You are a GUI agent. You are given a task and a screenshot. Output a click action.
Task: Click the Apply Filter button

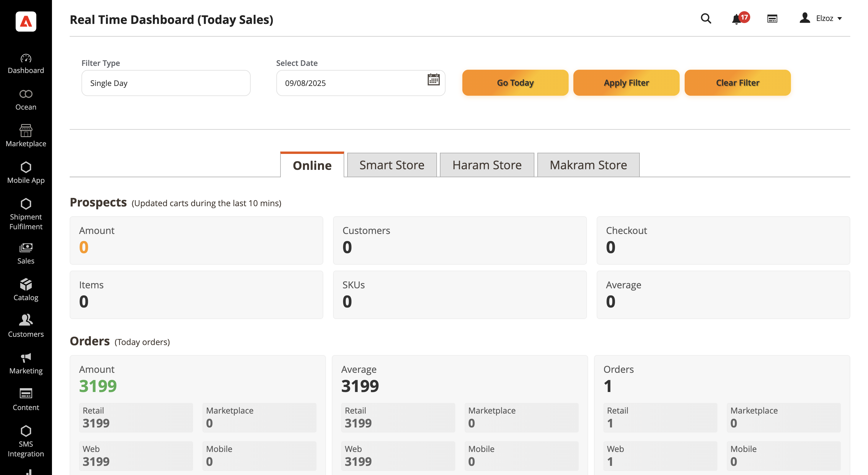[x=626, y=83]
